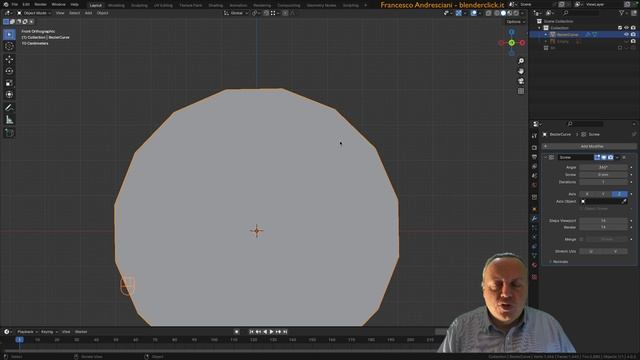Switch viewport to Solid shading
This screenshot has width=640, height=360.
click(503, 13)
